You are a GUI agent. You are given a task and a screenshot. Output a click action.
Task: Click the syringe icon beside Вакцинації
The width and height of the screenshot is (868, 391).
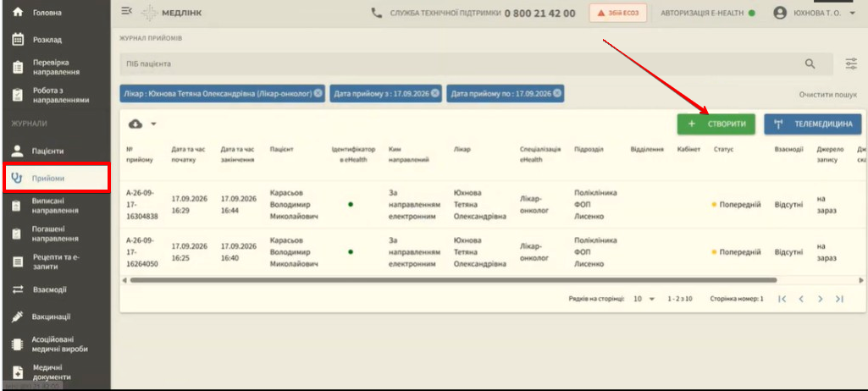tap(18, 317)
